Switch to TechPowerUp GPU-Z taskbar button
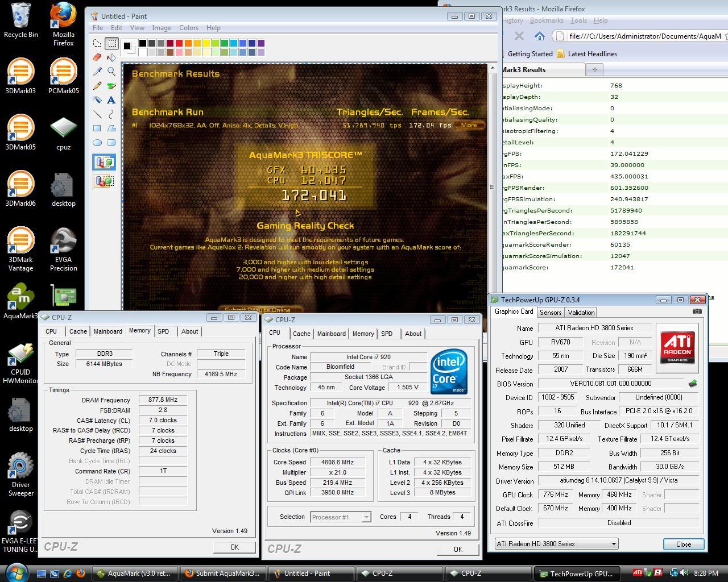Screen dimensions: 728x582 point(576,573)
